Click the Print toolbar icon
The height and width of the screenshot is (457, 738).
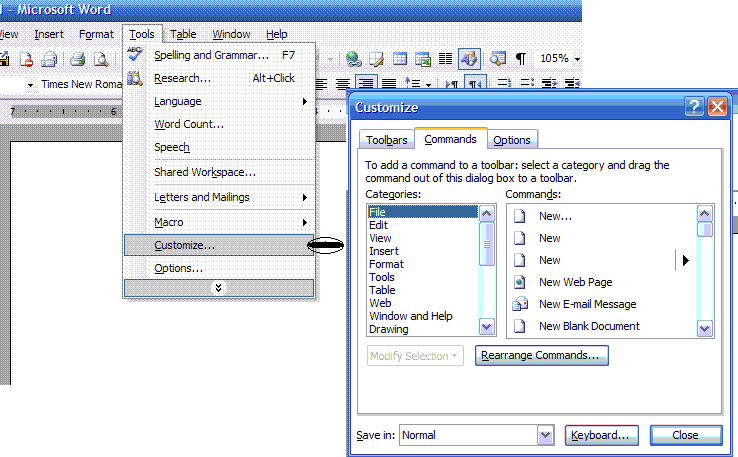tap(77, 59)
